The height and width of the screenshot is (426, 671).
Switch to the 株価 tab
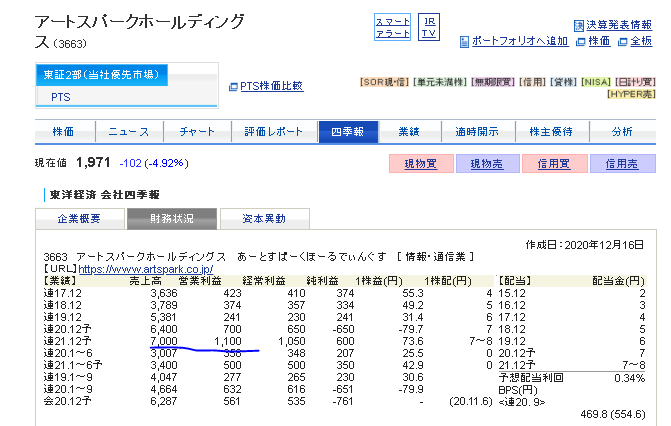(x=65, y=132)
